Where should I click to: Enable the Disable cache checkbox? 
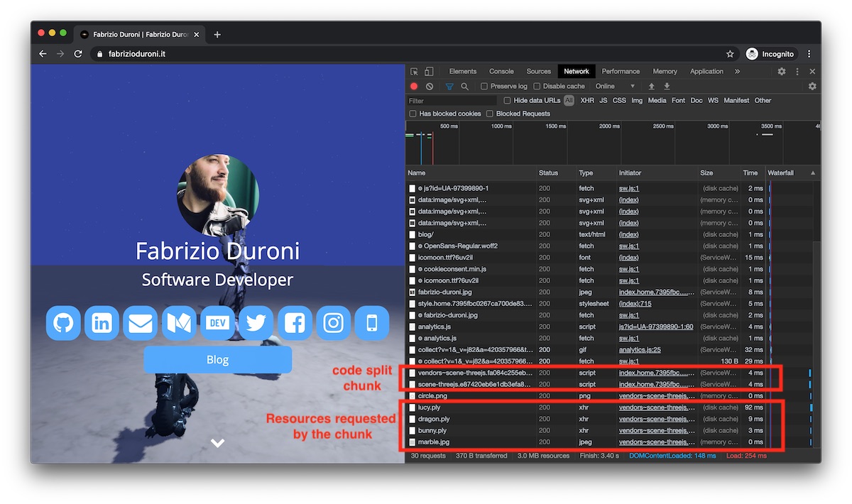pos(537,86)
